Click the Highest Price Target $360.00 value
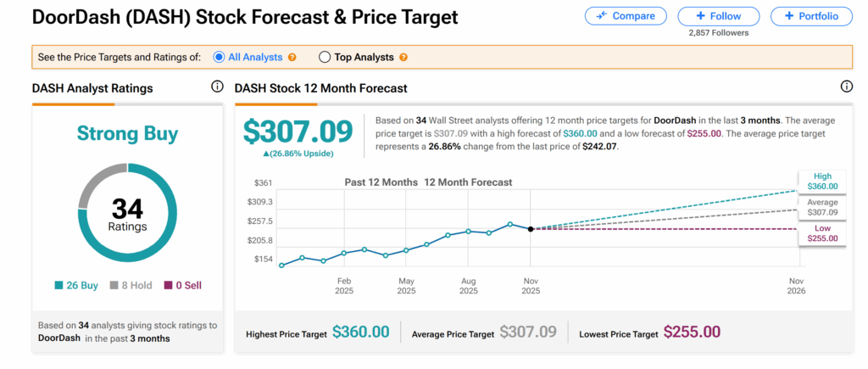This screenshot has width=868, height=369. click(360, 333)
